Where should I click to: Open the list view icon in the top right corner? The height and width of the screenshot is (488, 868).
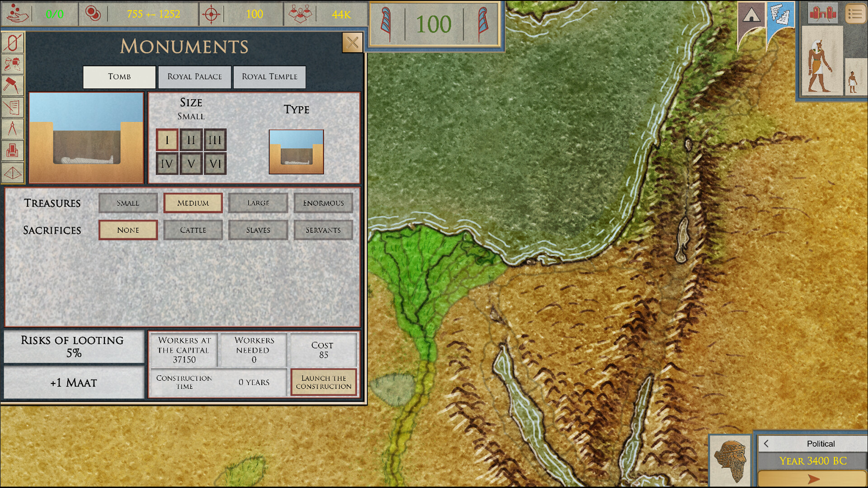coord(856,14)
